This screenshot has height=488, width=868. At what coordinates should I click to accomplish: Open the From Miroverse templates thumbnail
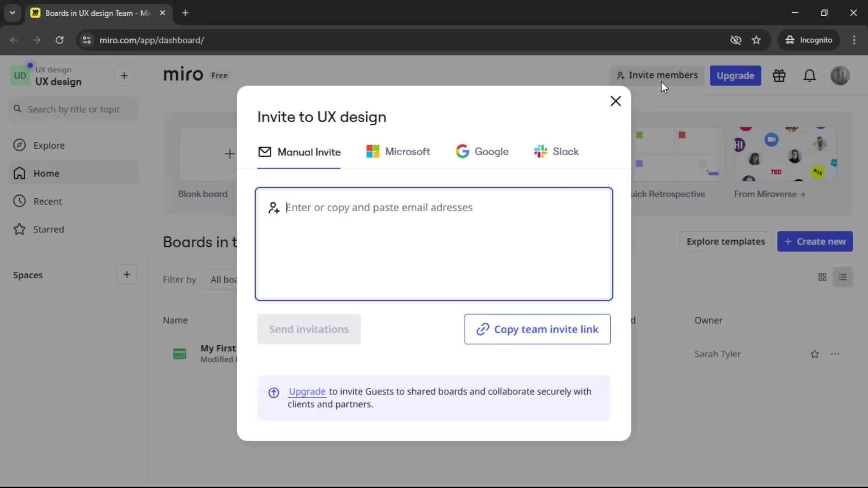(x=785, y=154)
